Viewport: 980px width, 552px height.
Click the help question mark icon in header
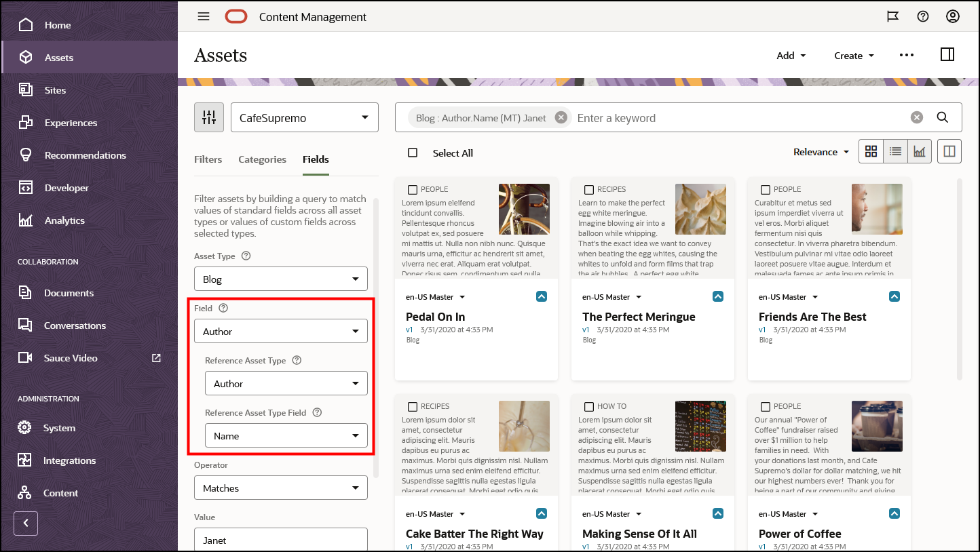click(923, 17)
